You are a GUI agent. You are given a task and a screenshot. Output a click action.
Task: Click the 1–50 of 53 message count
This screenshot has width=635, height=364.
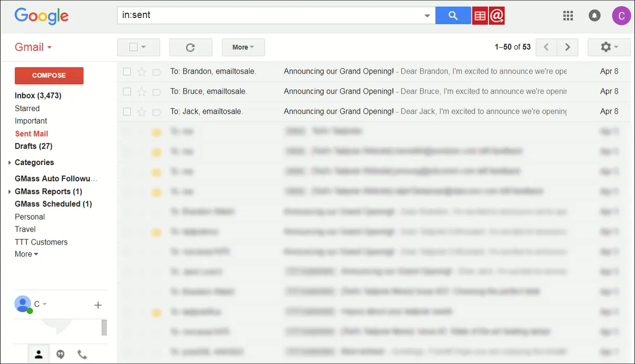[x=512, y=47]
